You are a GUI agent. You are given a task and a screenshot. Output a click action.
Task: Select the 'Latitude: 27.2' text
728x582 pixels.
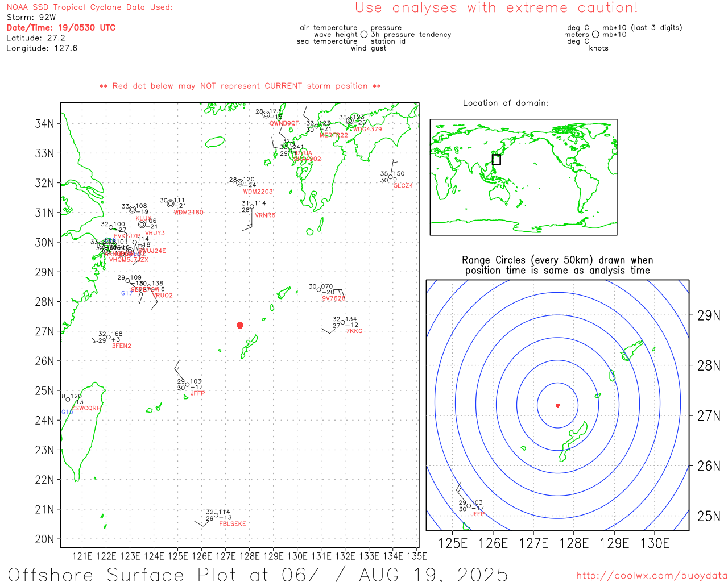point(36,38)
